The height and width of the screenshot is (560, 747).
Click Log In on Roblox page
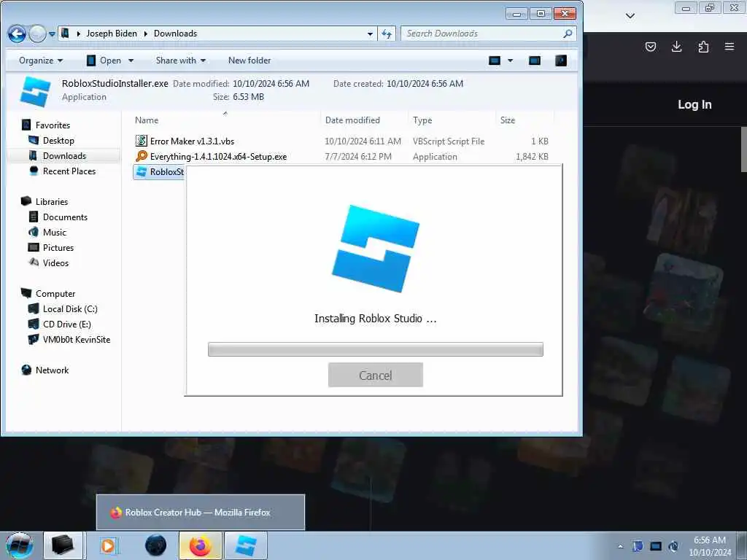pos(694,105)
